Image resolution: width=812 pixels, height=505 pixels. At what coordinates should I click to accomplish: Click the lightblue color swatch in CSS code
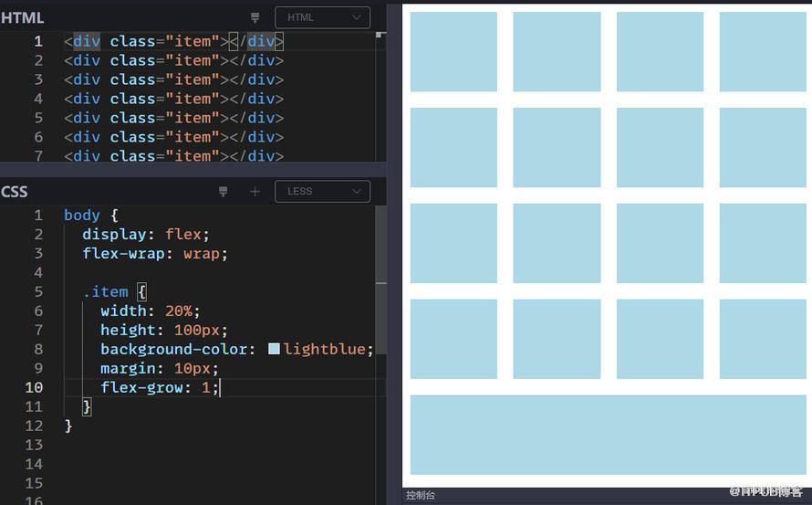[x=274, y=349]
